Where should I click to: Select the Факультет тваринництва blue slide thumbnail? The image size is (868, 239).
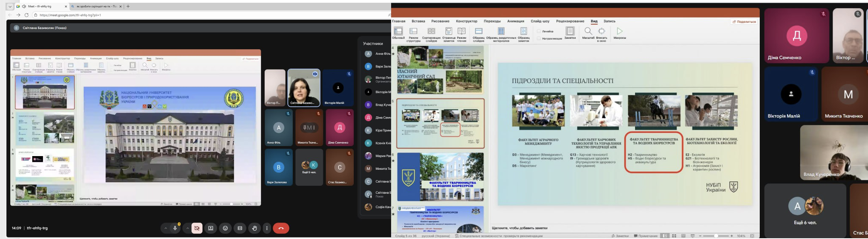tap(440, 177)
